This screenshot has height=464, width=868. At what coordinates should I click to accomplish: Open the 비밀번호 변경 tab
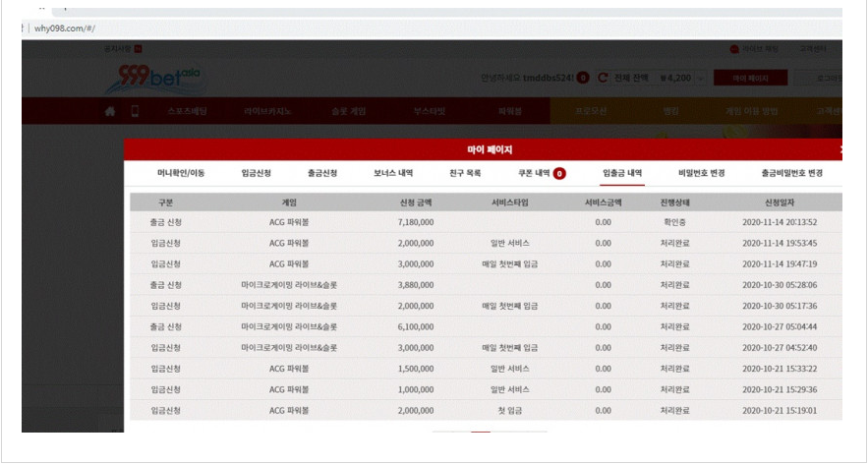tap(702, 173)
